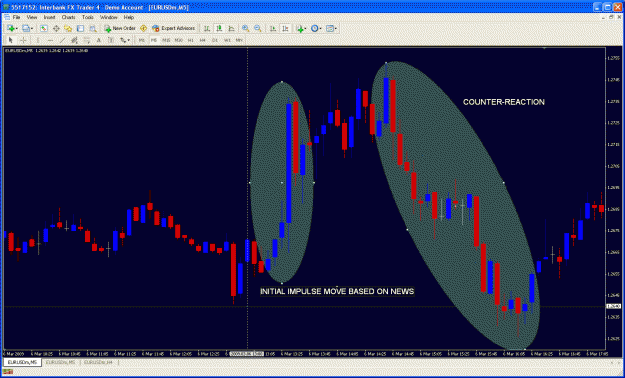Screen dimensions: 625x378
Task: Launch MetaEditor yellow diamond icon
Action: (143, 28)
